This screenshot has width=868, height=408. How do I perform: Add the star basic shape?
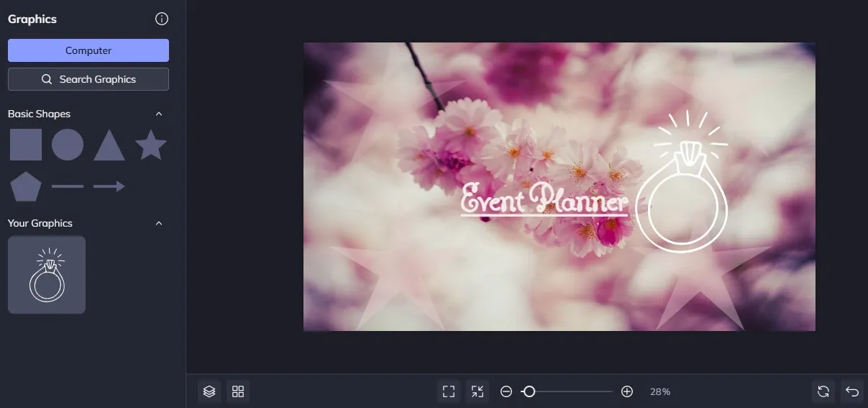click(151, 145)
